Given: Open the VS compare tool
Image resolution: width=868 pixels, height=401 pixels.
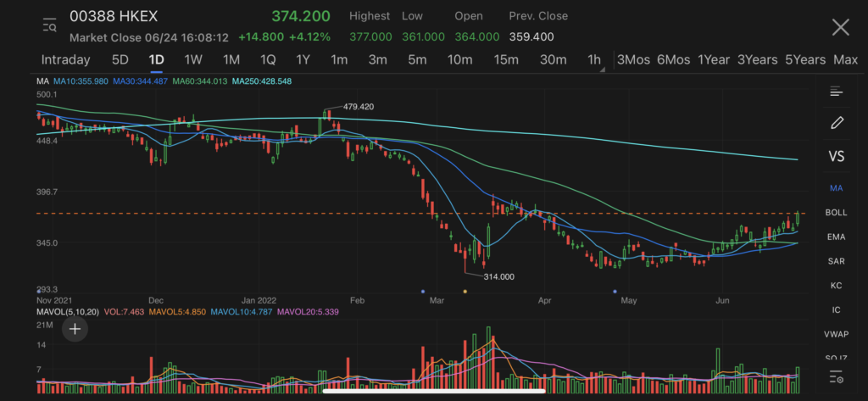Looking at the screenshot, I should [837, 156].
